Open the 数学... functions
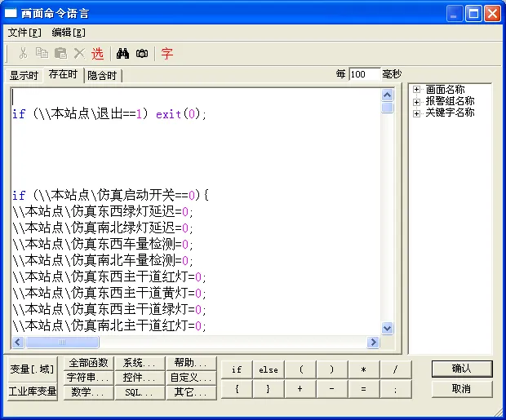Viewport: 506px width, 420px height. point(88,392)
